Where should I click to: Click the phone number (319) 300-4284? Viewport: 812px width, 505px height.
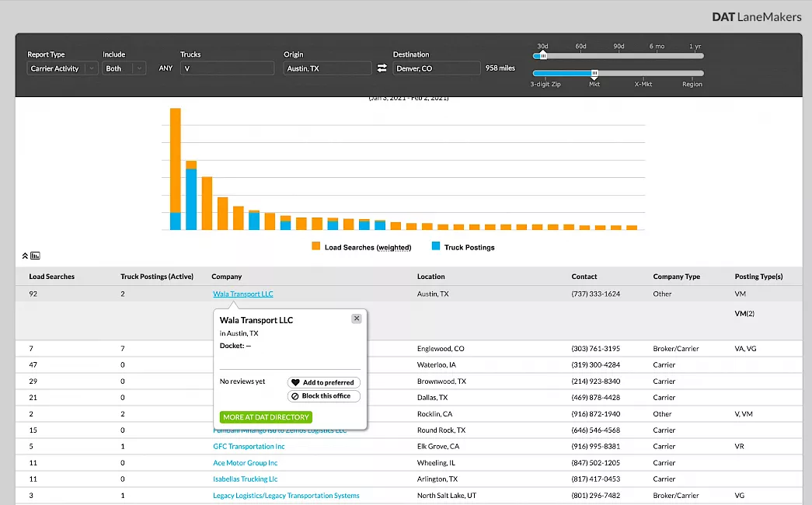(x=595, y=364)
